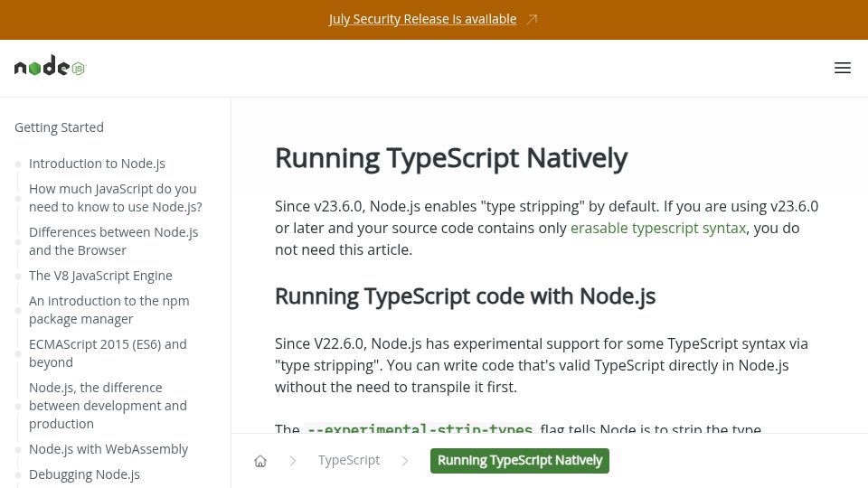Open Introduction to Node.js article
The width and height of the screenshot is (868, 488).
[97, 164]
